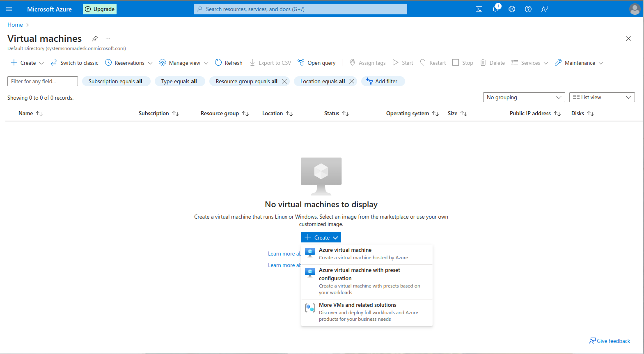Click Assign tags
Image resolution: width=644 pixels, height=354 pixels.
tap(367, 63)
